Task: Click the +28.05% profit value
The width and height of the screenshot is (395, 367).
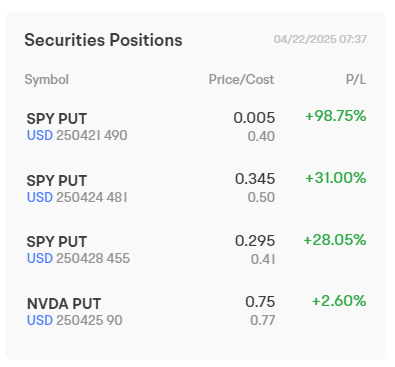Action: coord(335,240)
